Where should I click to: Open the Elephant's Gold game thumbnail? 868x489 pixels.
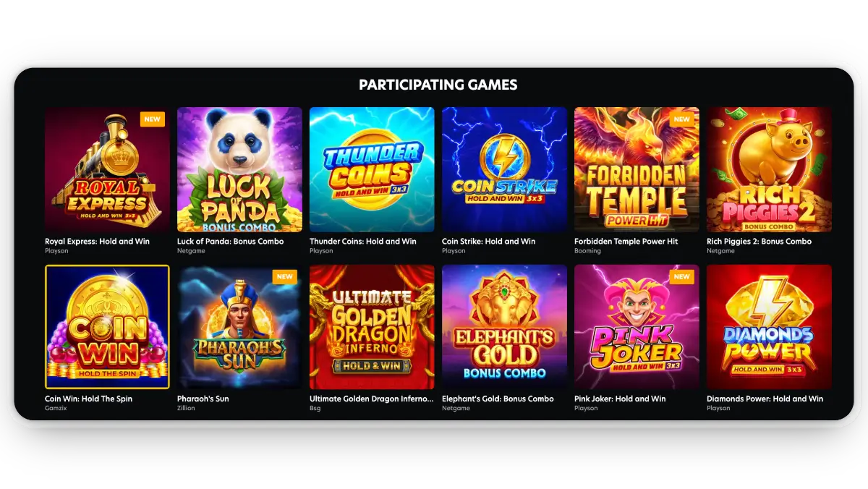click(504, 327)
